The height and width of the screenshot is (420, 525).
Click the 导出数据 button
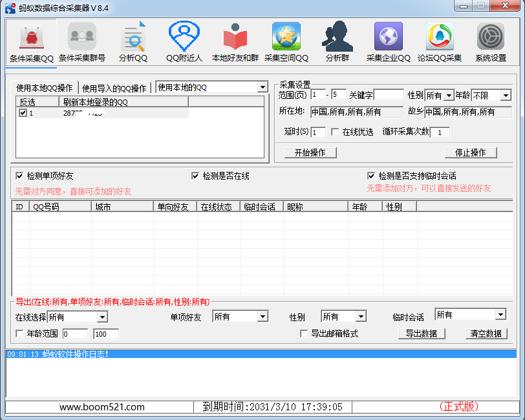coord(422,333)
